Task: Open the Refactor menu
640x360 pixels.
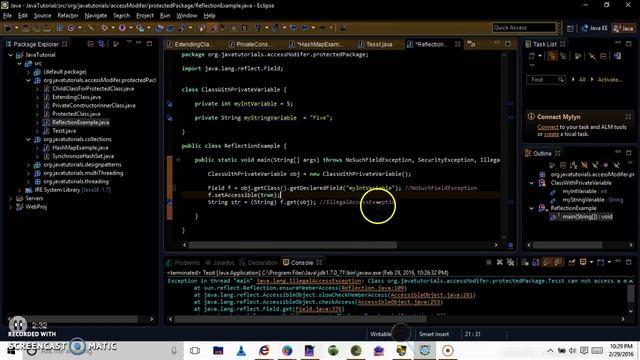Action: pos(68,16)
